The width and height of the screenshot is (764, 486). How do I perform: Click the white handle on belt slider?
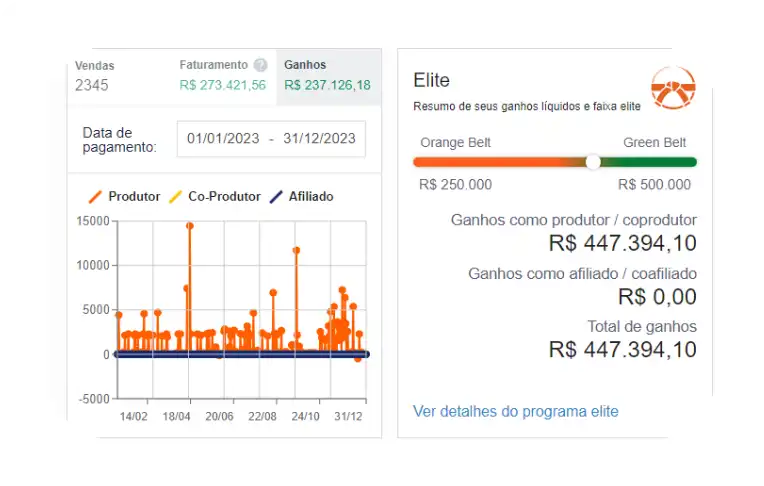593,162
